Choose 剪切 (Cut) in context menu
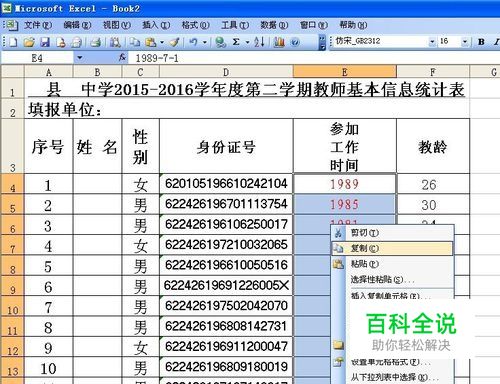 392,233
